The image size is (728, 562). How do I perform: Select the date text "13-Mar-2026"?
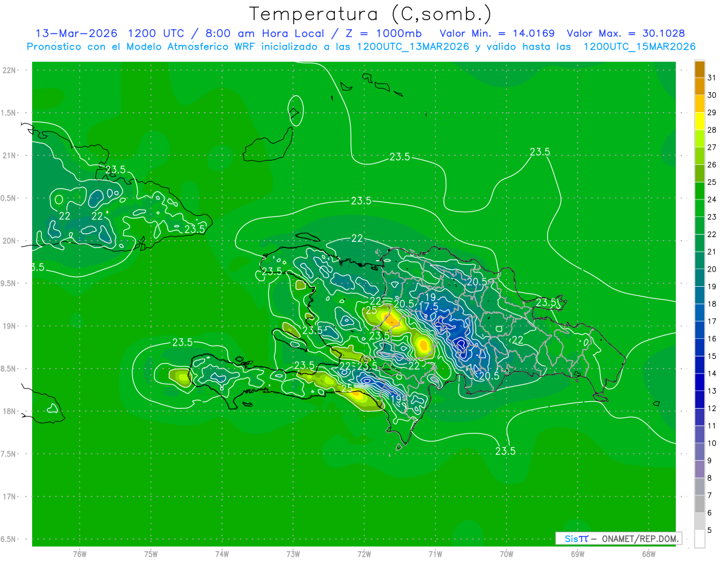[76, 33]
